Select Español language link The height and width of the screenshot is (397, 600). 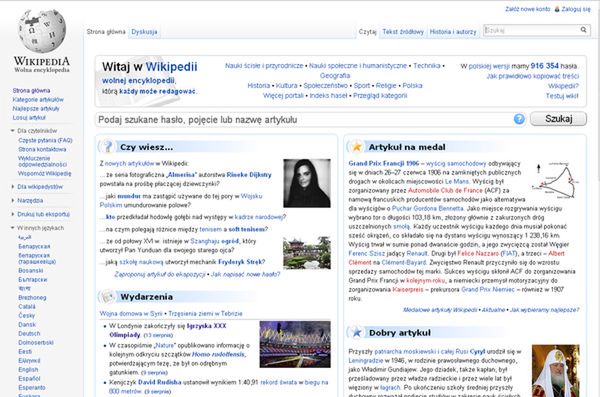(x=29, y=379)
